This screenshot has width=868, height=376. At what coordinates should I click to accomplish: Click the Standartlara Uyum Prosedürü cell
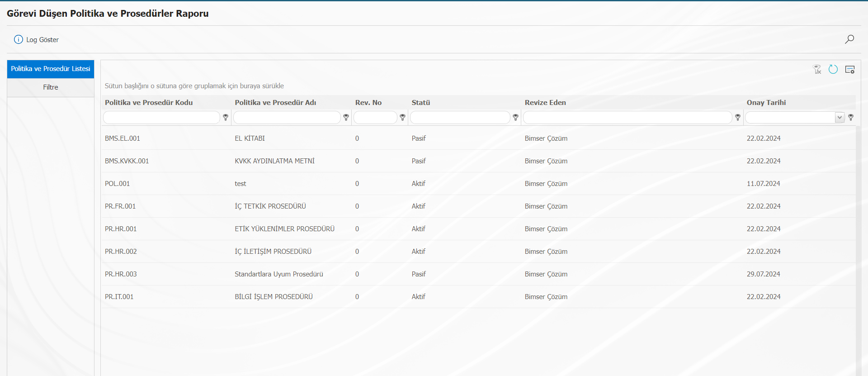coord(279,274)
